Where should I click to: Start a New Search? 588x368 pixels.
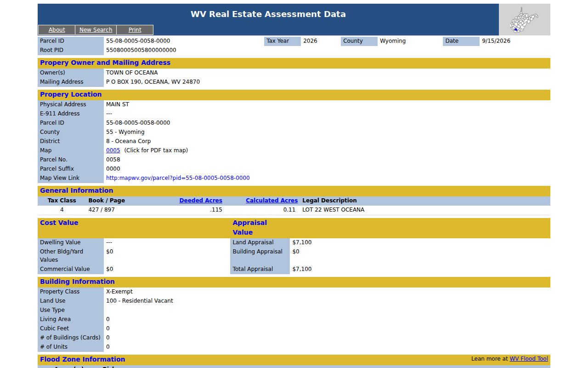96,30
